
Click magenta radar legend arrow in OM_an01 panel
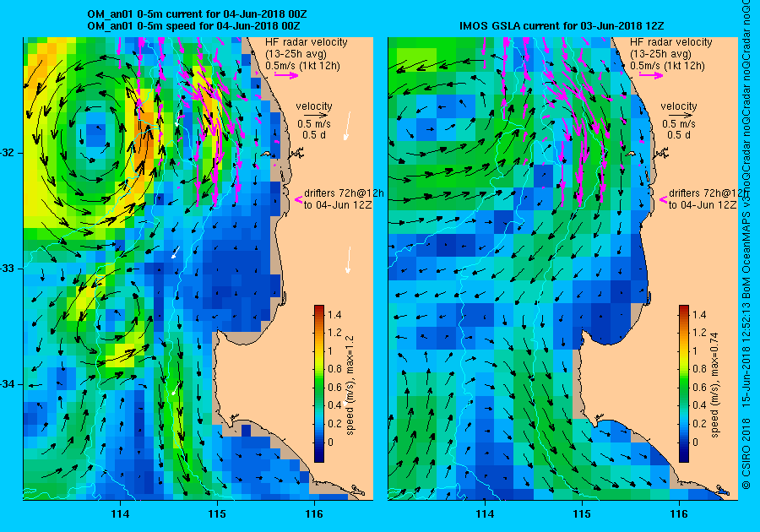[x=286, y=74]
